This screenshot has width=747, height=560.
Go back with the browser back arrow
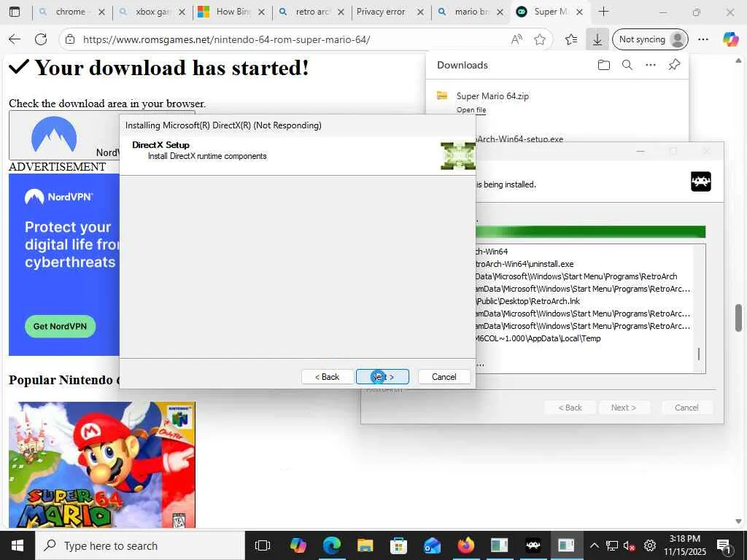tap(15, 39)
